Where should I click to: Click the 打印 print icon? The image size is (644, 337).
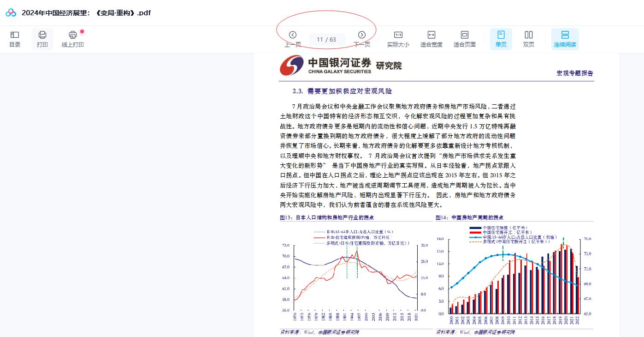(x=42, y=39)
